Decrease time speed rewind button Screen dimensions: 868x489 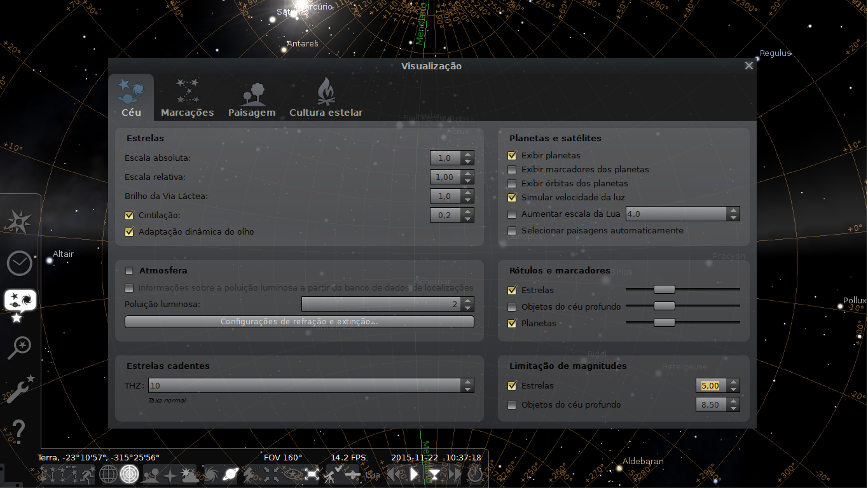(x=395, y=474)
